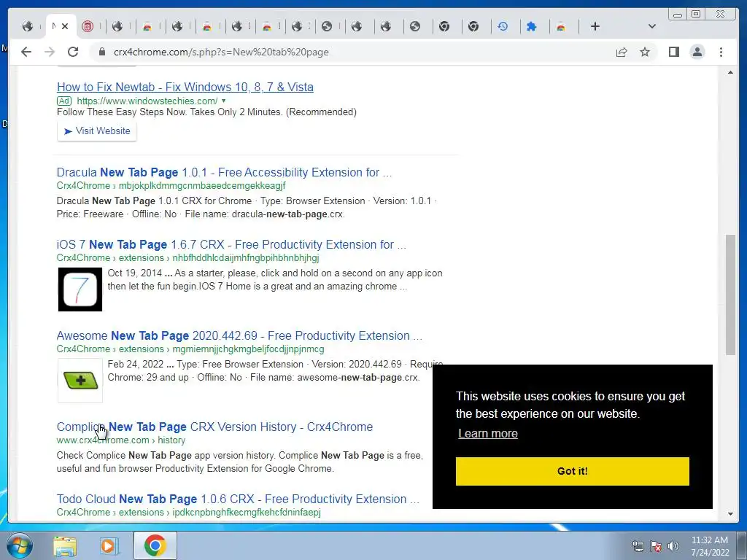Click the mgmiemnjjchgkmgbeljfocdjjnpjnmcg breadcrumb text
Image resolution: width=747 pixels, height=560 pixels.
[x=248, y=349]
